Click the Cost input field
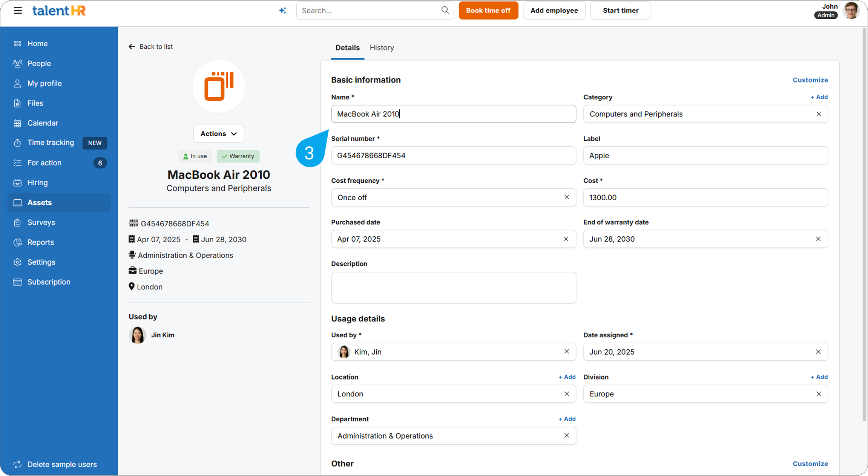Viewport: 868px width, 476px height. 705,197
